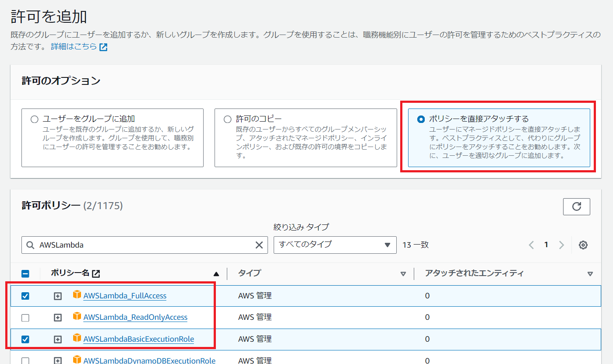Click the orange AWSLambda_FullAccess policy icon

click(77, 295)
